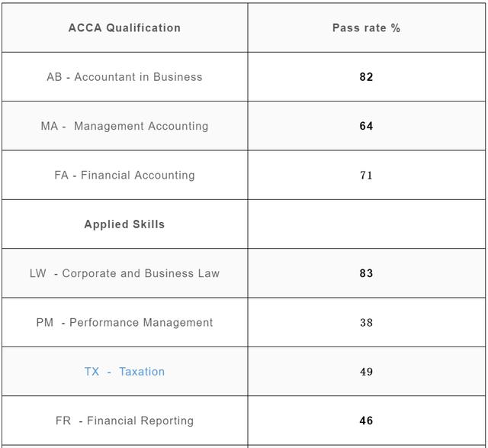Click the TX abbreviation in blue

click(91, 372)
